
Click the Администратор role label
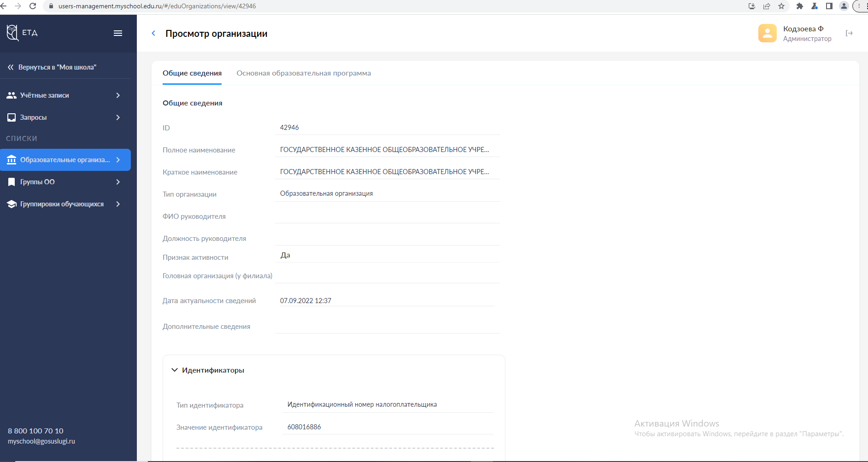[807, 39]
